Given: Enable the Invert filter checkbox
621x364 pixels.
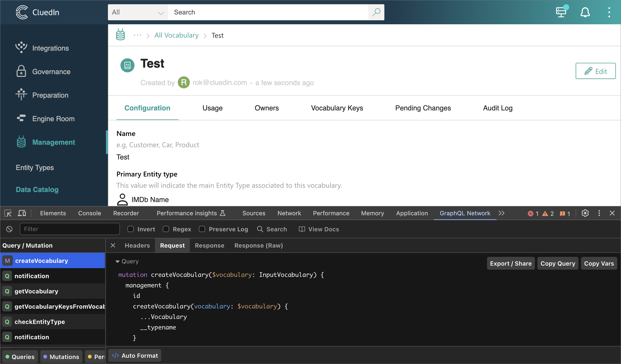Looking at the screenshot, I should [x=130, y=229].
